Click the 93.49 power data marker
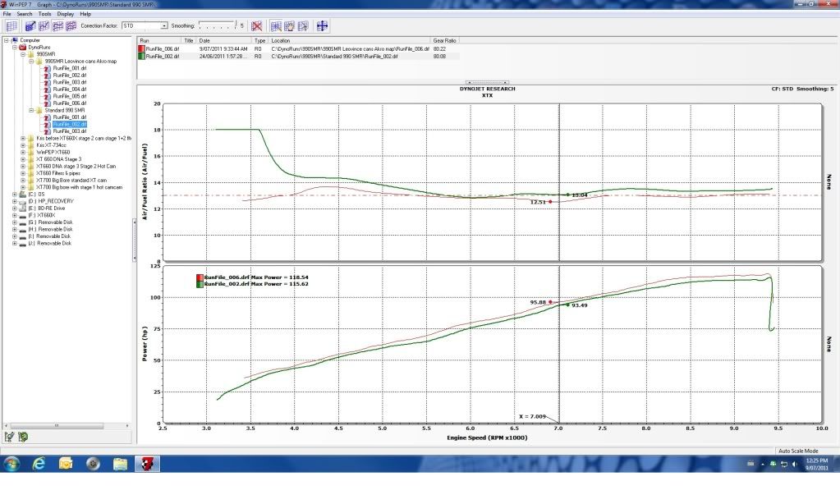 point(568,305)
